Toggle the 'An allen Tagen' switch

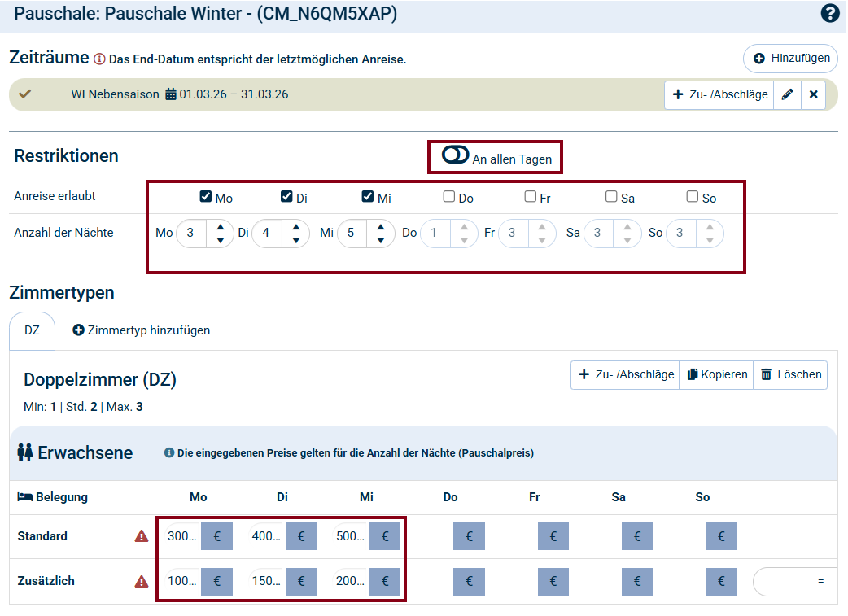click(x=455, y=155)
